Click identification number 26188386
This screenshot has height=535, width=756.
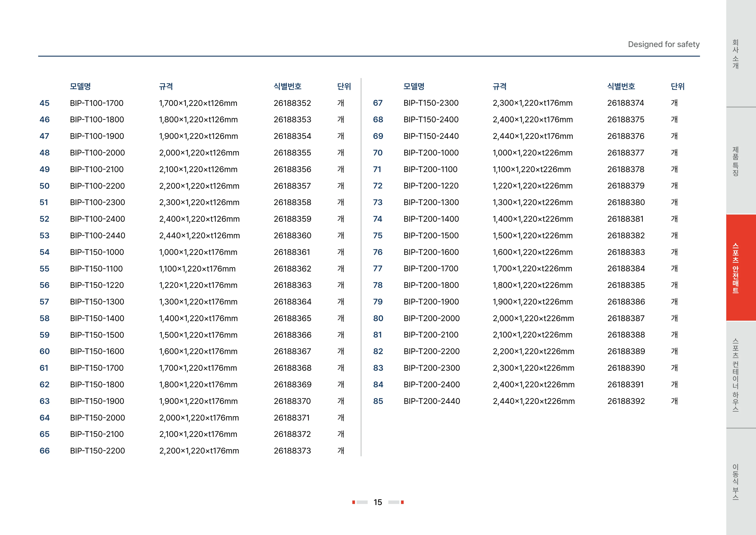(x=626, y=302)
